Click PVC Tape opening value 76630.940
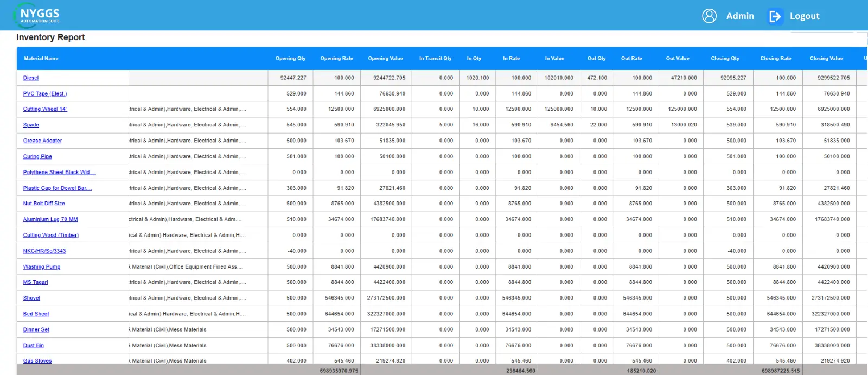 [x=392, y=94]
